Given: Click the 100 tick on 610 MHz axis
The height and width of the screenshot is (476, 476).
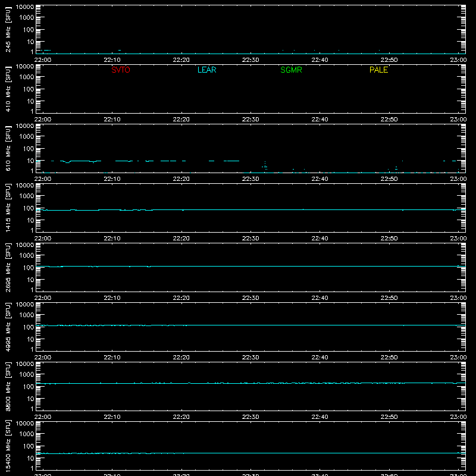Looking at the screenshot, I should coord(29,149).
